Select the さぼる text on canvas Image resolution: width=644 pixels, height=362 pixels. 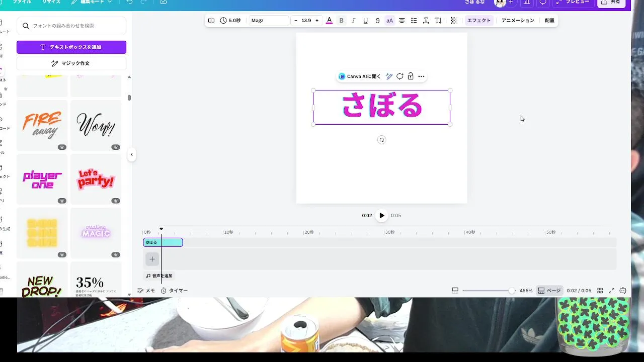pos(381,107)
